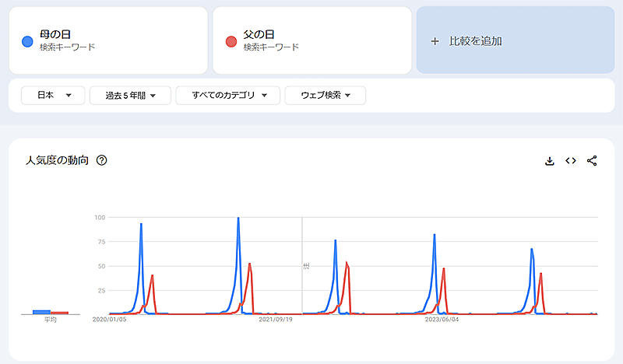Click the tallest blue peak at 100
This screenshot has height=364, width=623.
(238, 219)
